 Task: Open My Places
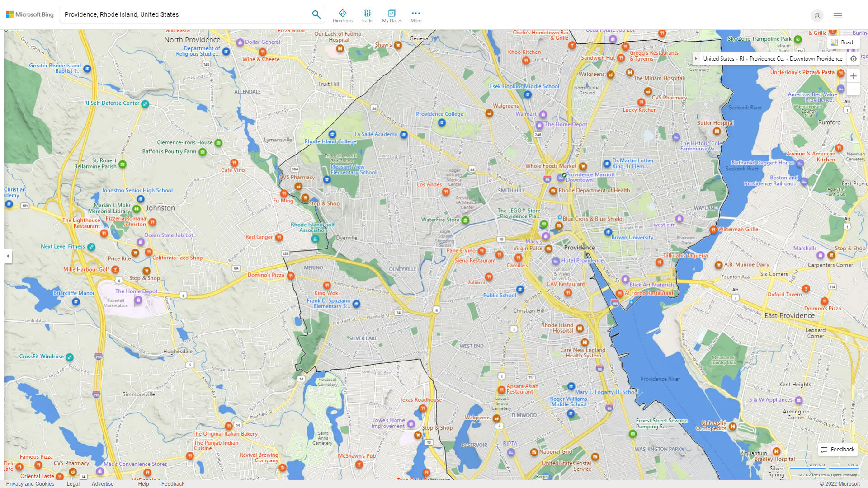392,16
